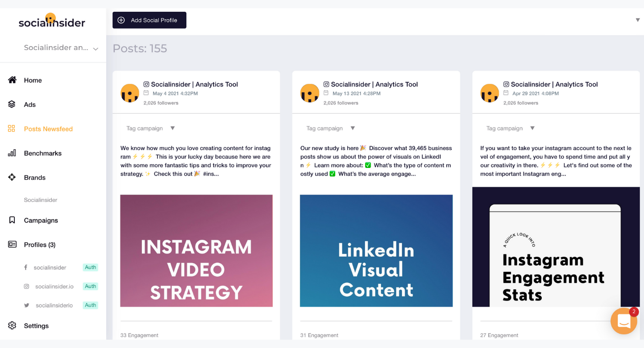Select the Socialinsider brand sub-item
644x348 pixels.
pos(40,200)
